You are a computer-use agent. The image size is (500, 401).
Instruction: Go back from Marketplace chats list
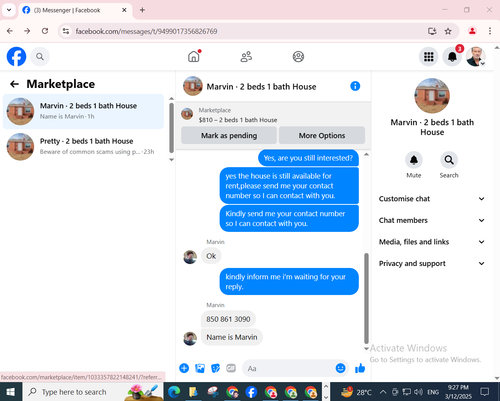tap(14, 84)
